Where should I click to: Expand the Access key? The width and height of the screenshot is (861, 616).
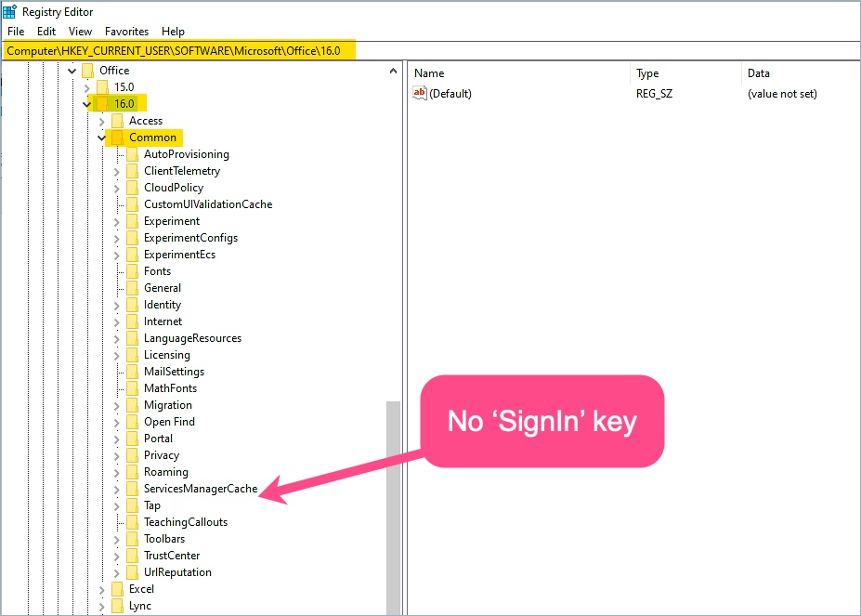101,122
